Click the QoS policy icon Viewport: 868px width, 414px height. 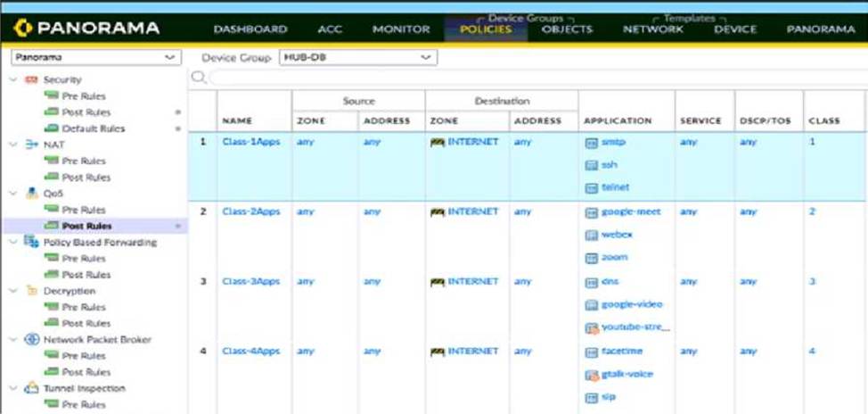pyautogui.click(x=31, y=194)
